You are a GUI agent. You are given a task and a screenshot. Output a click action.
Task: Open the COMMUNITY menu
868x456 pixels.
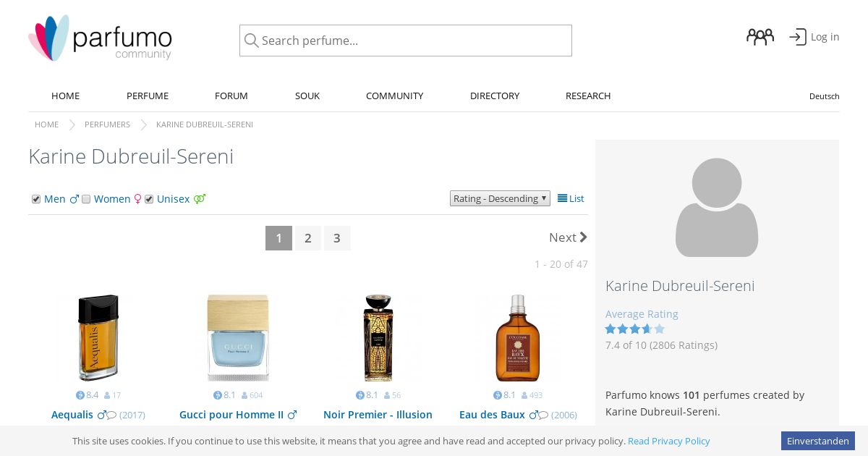(x=394, y=96)
